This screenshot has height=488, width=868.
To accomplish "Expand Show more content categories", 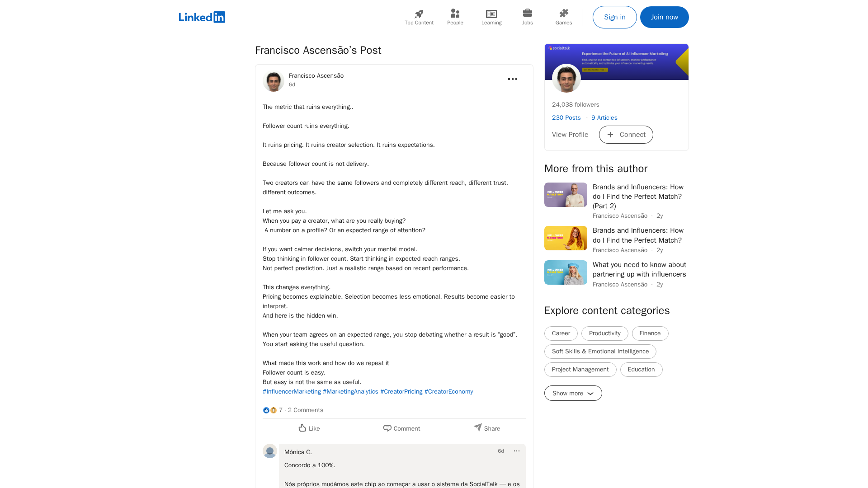I will (x=573, y=393).
